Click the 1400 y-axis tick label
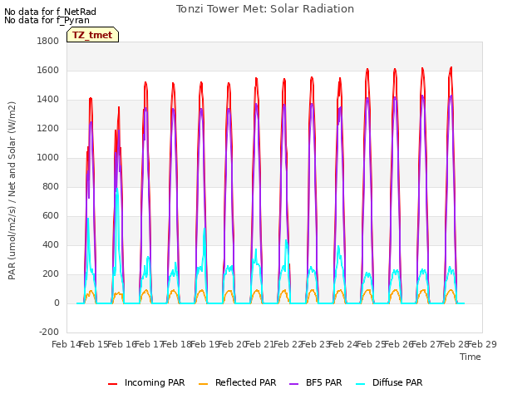 coord(48,100)
